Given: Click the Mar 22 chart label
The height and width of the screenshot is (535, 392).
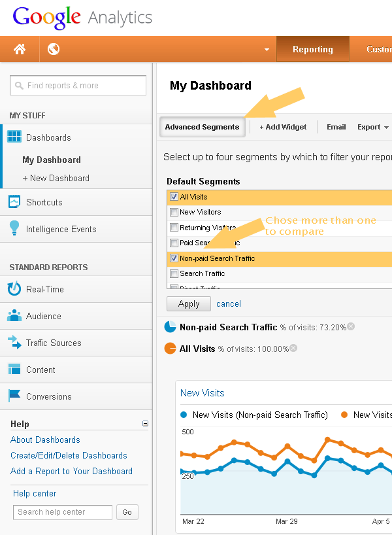Looking at the screenshot, I should tap(193, 521).
